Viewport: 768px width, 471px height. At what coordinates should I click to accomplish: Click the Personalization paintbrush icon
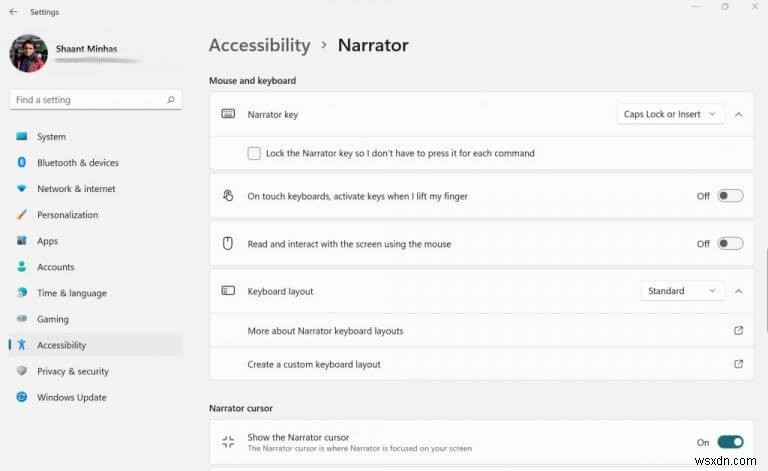coord(21,215)
